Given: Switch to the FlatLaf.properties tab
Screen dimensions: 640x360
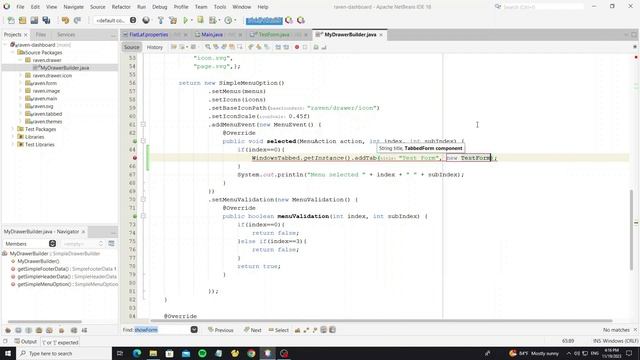Looking at the screenshot, I should click(x=149, y=35).
